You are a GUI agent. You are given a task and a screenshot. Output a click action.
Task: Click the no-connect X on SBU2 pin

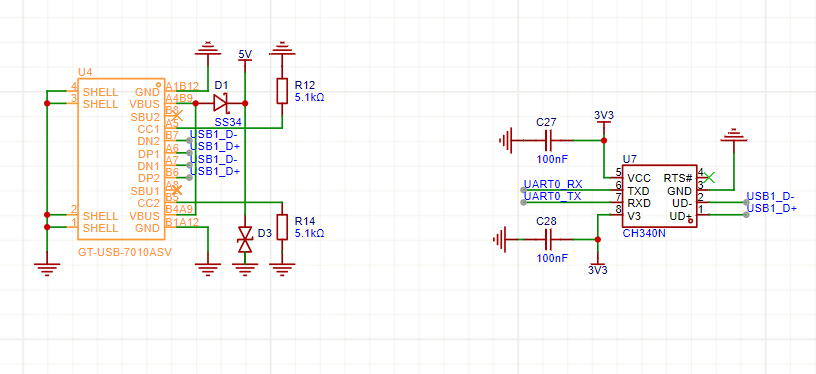[x=177, y=115]
